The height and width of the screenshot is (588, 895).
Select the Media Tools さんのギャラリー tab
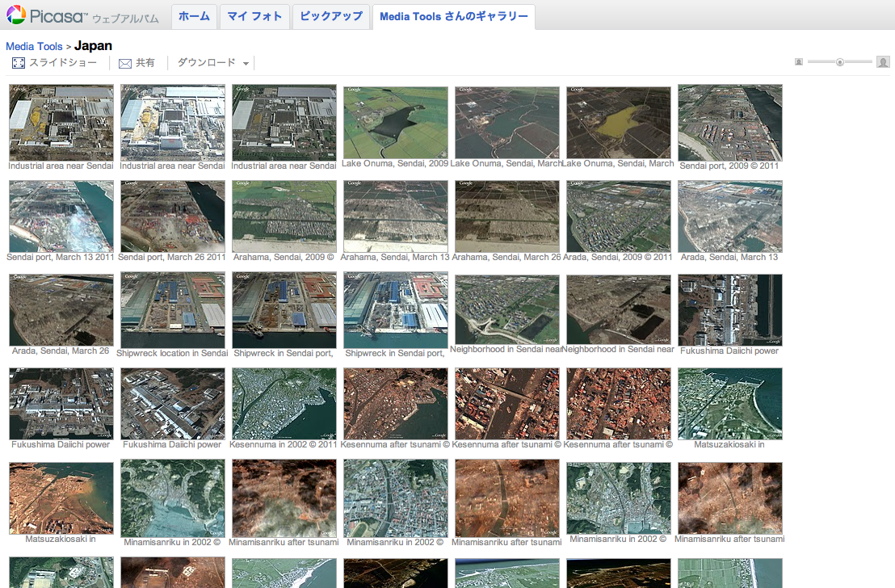tap(454, 16)
